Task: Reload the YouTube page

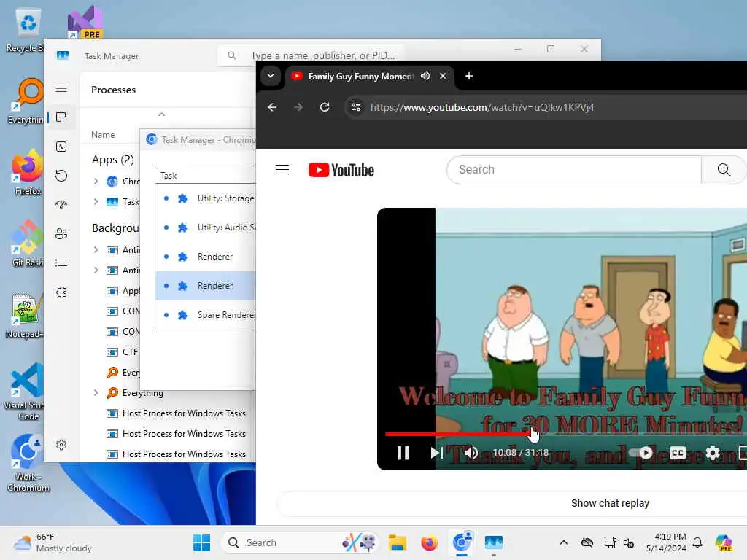Action: 325,108
